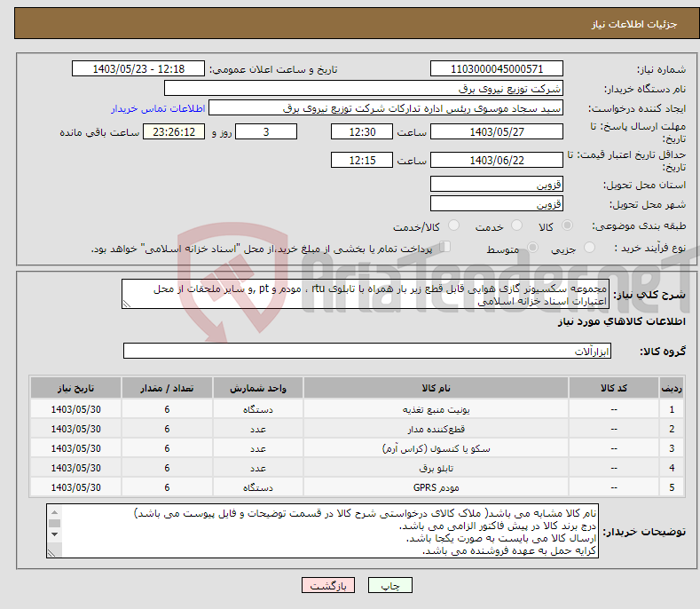Screen dimensions: 700x609
Task: Select the کالا/خدمت radio button
Action: pos(453,225)
